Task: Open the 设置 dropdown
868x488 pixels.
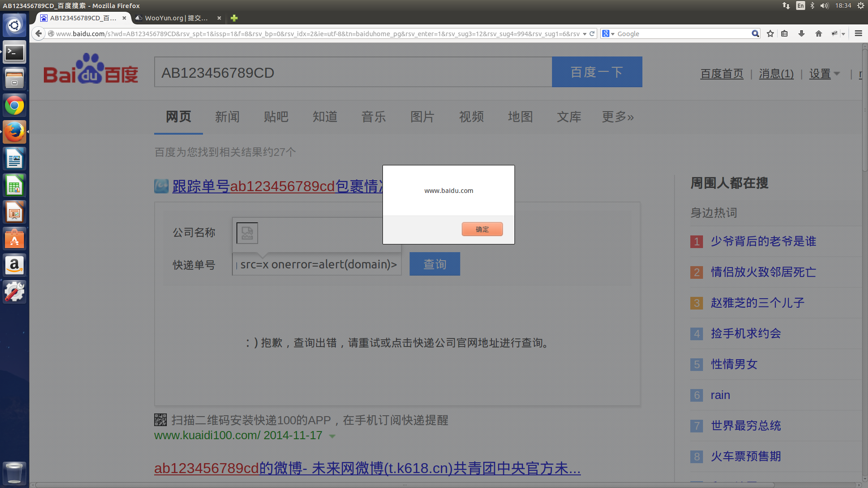Action: coord(825,74)
